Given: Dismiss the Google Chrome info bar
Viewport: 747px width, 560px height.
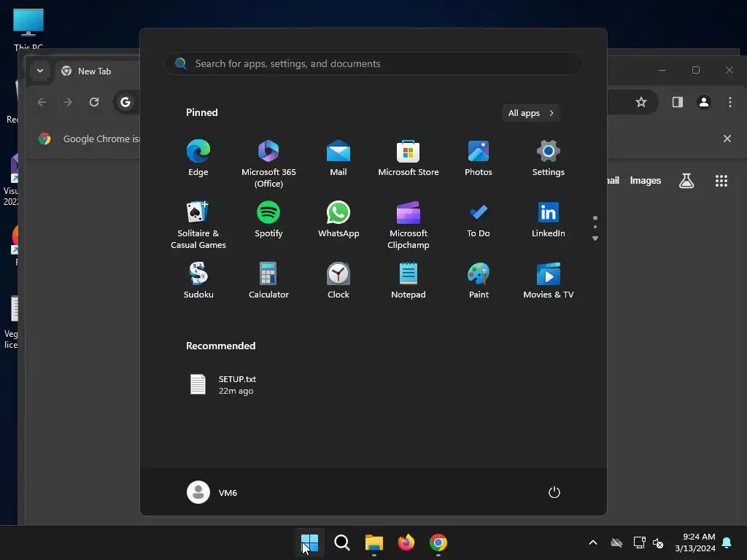Looking at the screenshot, I should pos(727,139).
